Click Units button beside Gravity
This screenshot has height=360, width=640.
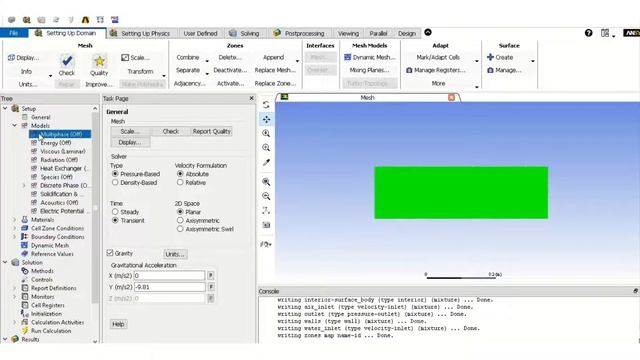tap(175, 254)
